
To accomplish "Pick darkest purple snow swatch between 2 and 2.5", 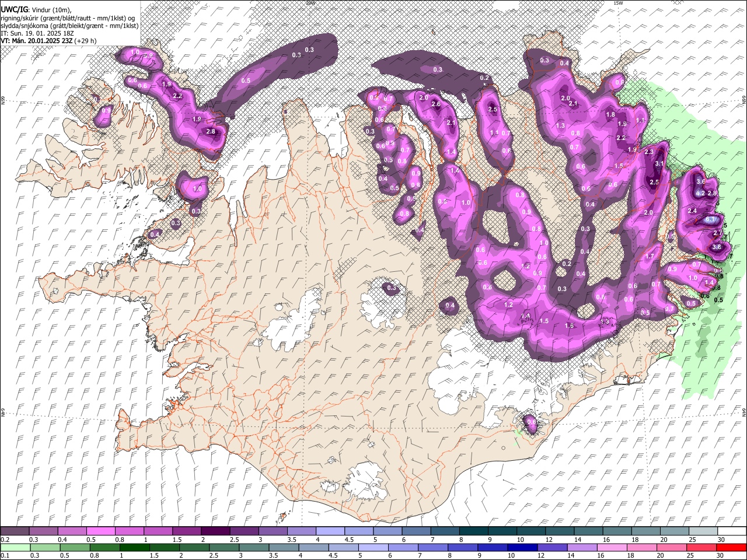I will tap(215, 531).
